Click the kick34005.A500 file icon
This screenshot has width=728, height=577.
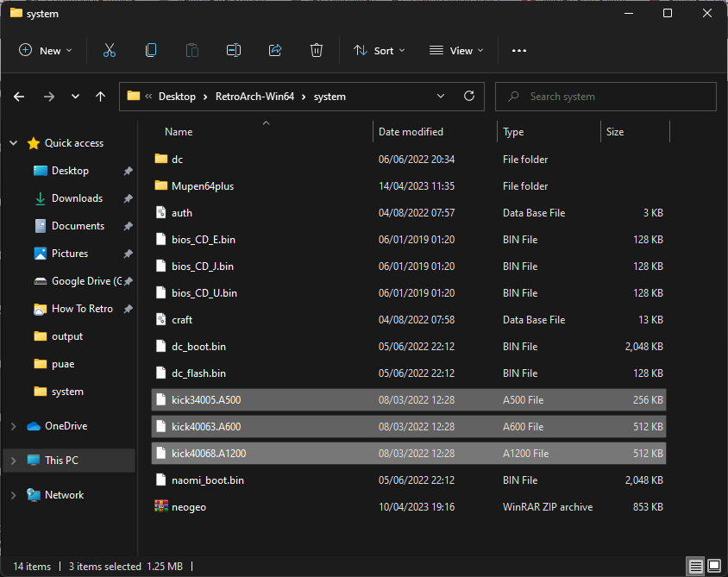click(x=161, y=399)
